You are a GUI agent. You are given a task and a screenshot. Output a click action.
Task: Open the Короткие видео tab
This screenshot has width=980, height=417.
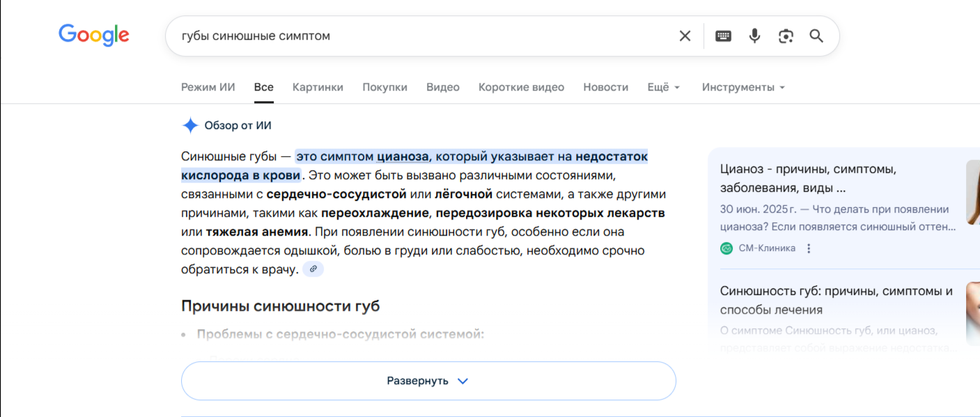pyautogui.click(x=521, y=87)
